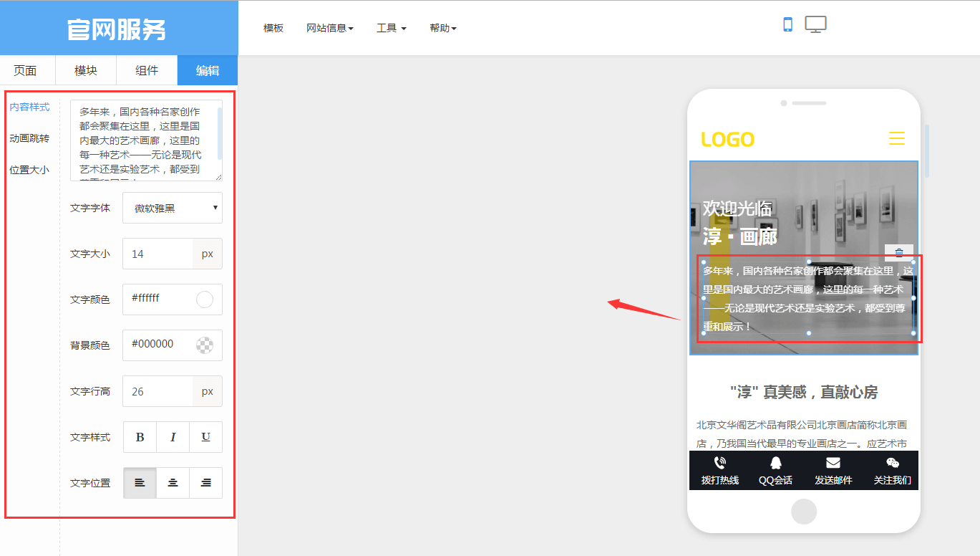The width and height of the screenshot is (980, 556).
Task: Click the 文字大小 input field
Action: point(157,254)
